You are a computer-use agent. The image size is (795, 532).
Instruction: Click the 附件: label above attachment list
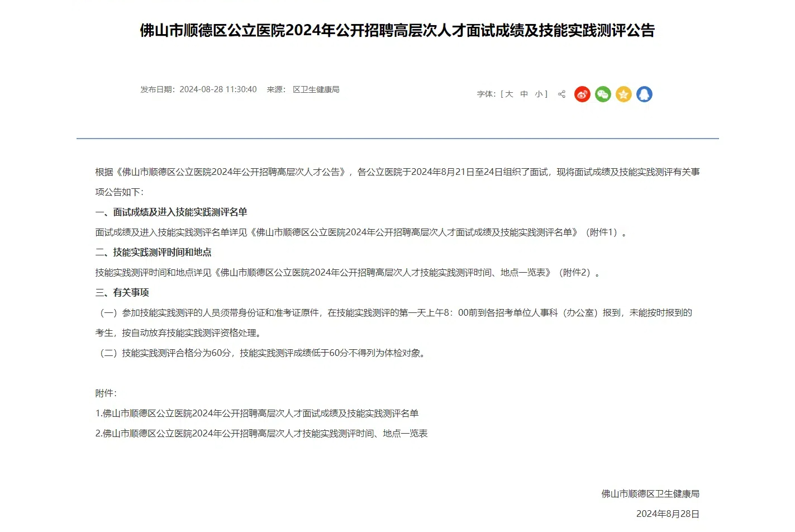[x=106, y=393]
